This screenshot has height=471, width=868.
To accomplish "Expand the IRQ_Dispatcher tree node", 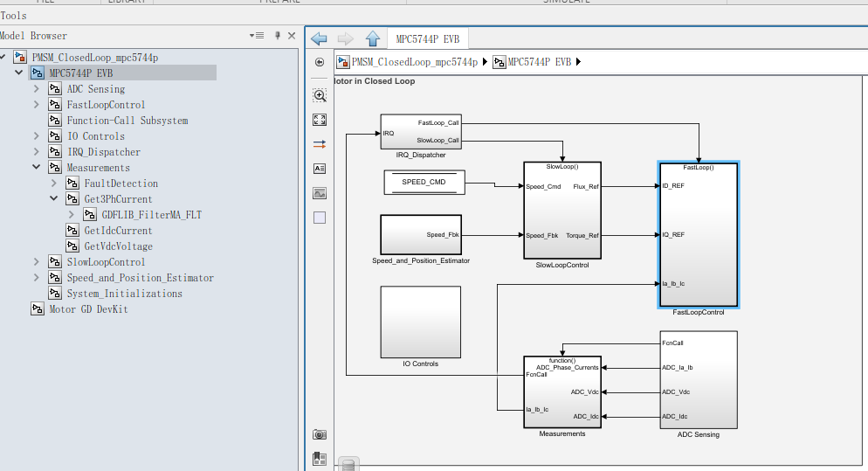I will 36,151.
